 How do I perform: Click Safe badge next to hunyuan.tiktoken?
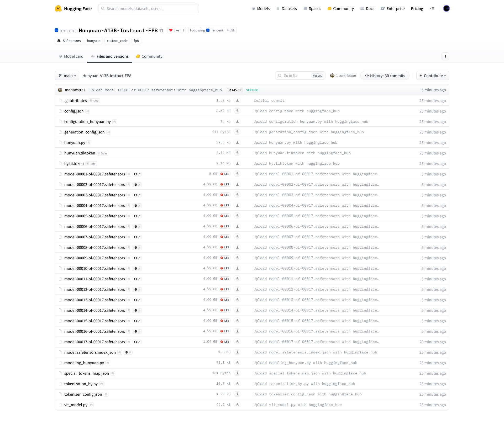102,153
